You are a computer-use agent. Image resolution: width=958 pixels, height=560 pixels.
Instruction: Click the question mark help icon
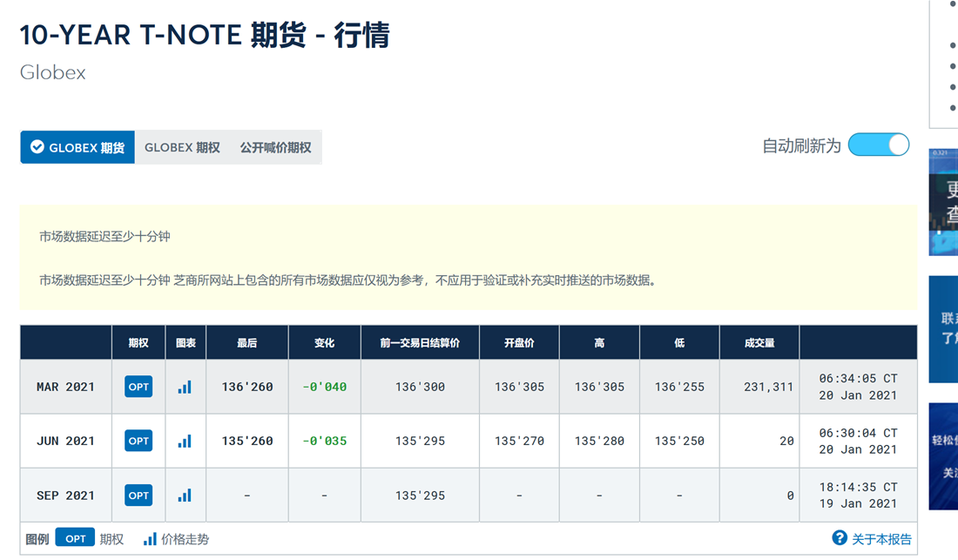pyautogui.click(x=840, y=538)
